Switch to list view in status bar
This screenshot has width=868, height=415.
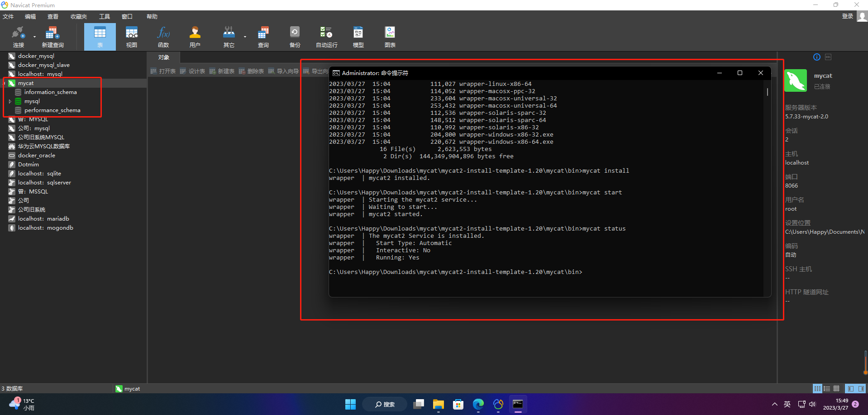point(827,388)
